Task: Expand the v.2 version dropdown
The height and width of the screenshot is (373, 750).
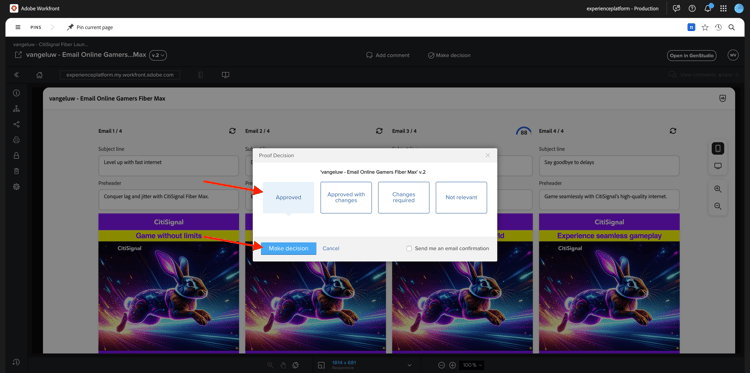Action: (158, 55)
